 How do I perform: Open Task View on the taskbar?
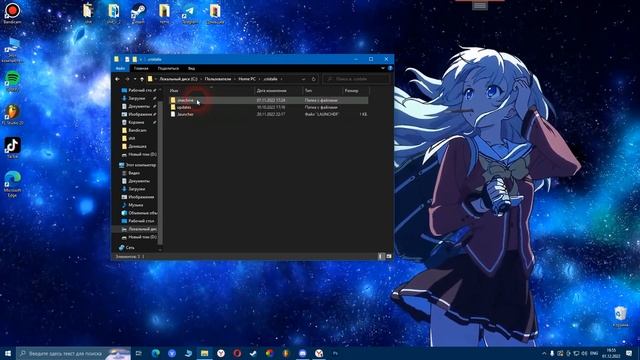point(138,353)
